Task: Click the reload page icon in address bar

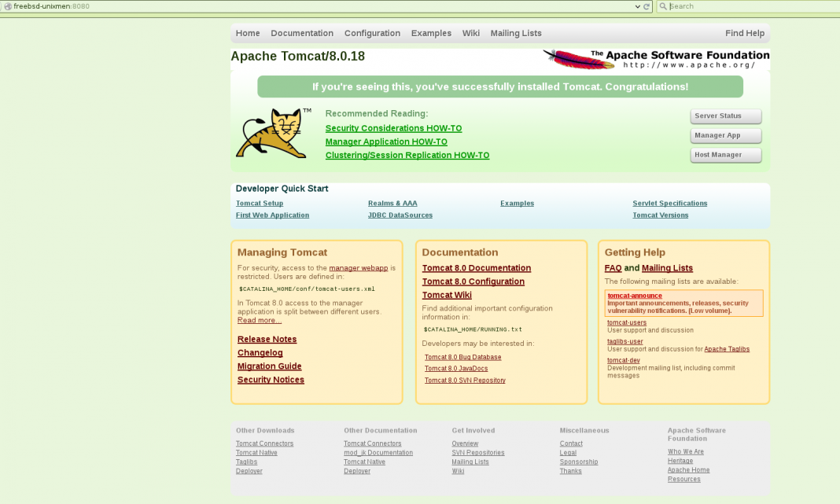Action: [647, 6]
